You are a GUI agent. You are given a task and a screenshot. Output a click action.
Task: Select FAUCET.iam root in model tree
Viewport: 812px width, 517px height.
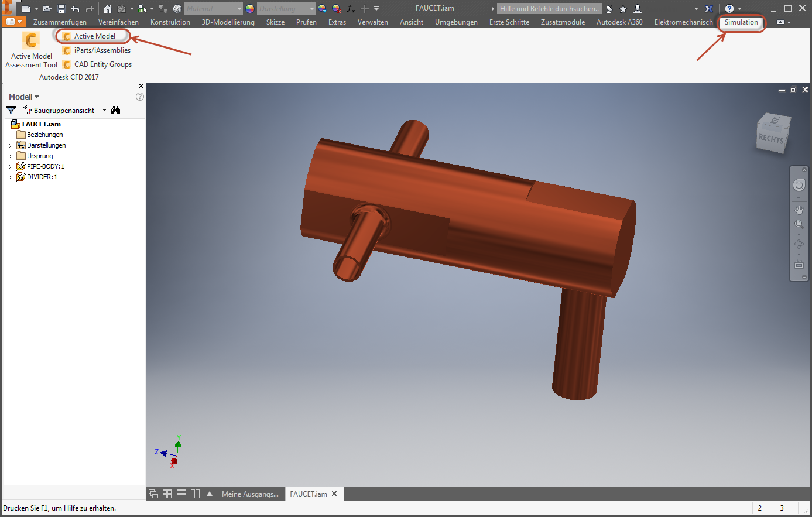pos(36,124)
